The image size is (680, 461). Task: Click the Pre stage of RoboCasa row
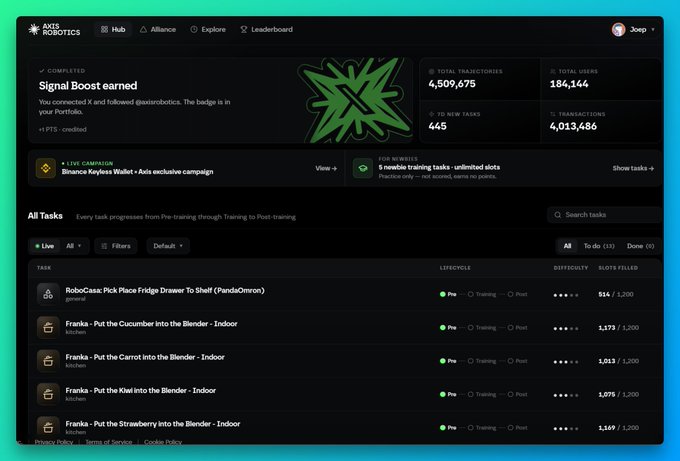click(x=448, y=294)
